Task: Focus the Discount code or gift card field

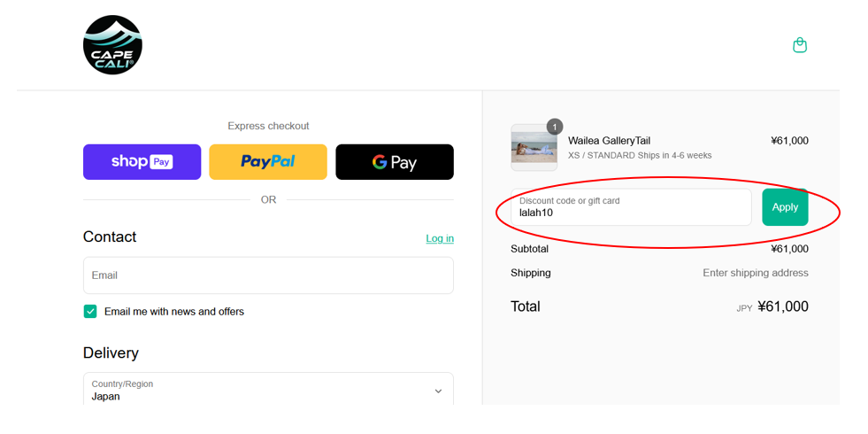Action: [631, 207]
